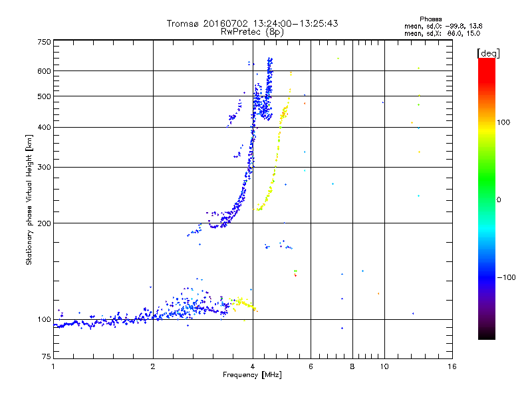Click the y-axis tick label '600'

(44, 71)
